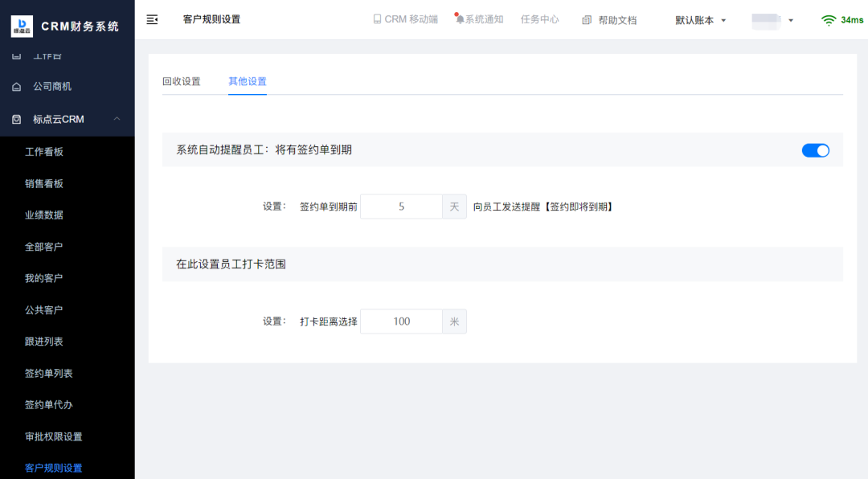Open the 帮助文档 help documentation
This screenshot has width=868, height=479.
(608, 19)
